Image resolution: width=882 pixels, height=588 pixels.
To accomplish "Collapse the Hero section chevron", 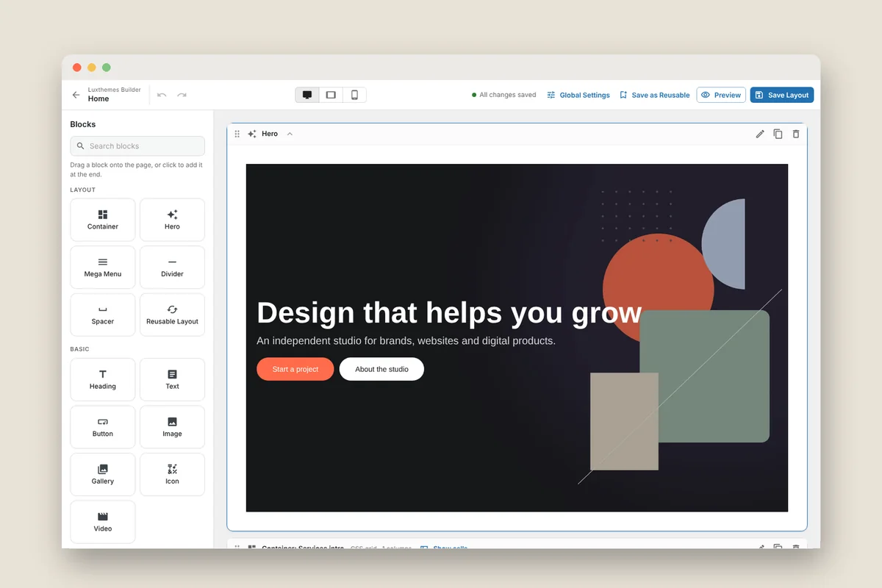I will click(290, 134).
